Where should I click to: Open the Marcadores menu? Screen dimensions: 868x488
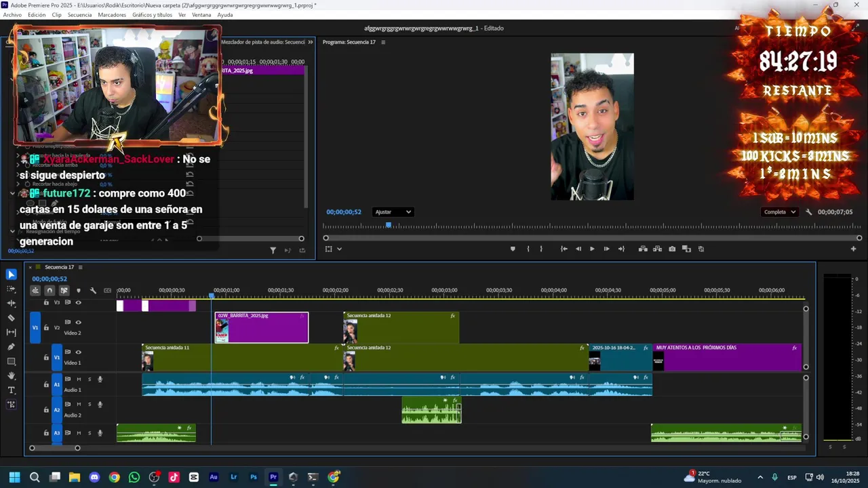pos(112,15)
